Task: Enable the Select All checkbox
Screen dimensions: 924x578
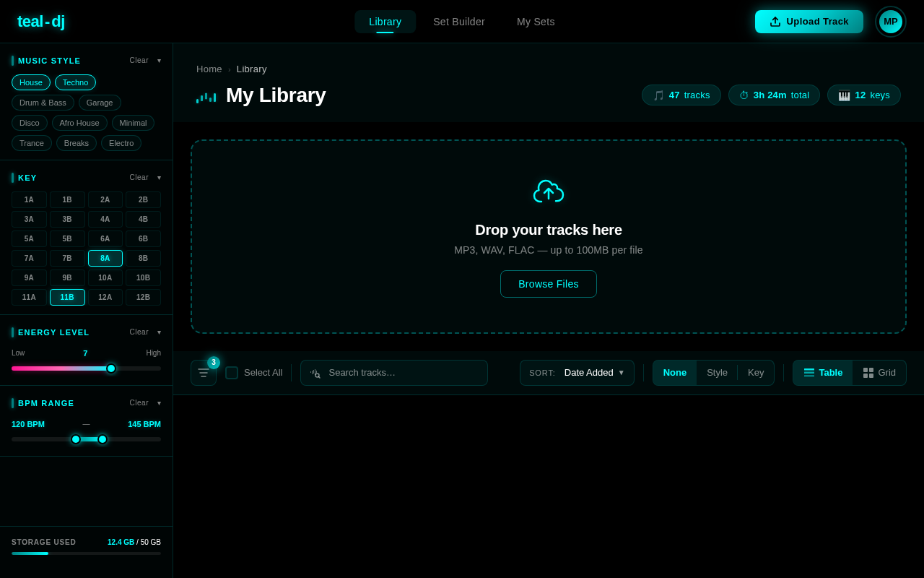Action: pos(232,373)
